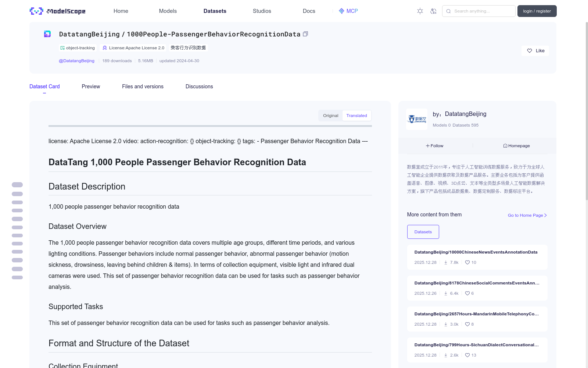This screenshot has width=588, height=368.
Task: Open the @DatatangBeijing author link
Action: tap(76, 61)
